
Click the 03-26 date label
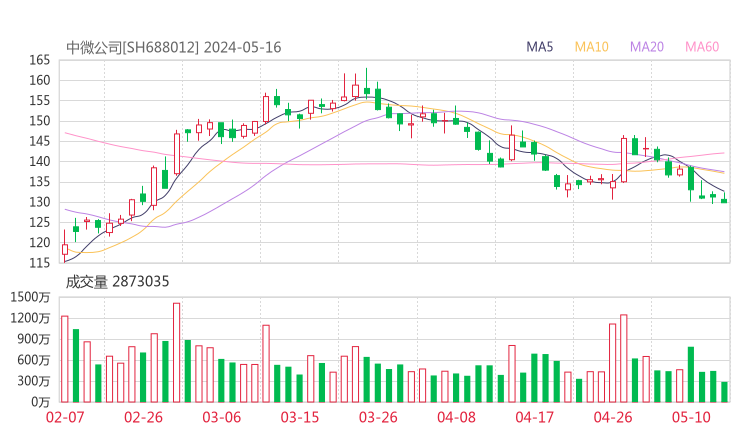pyautogui.click(x=378, y=417)
